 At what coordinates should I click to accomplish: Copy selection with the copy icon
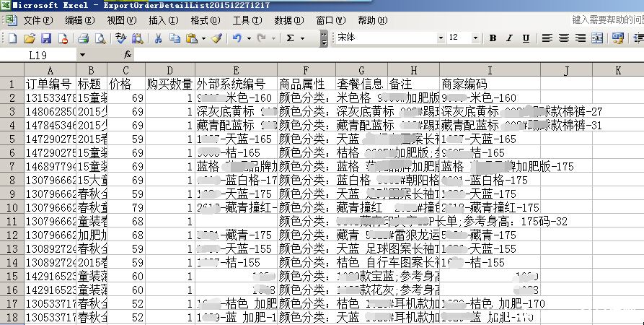point(175,38)
